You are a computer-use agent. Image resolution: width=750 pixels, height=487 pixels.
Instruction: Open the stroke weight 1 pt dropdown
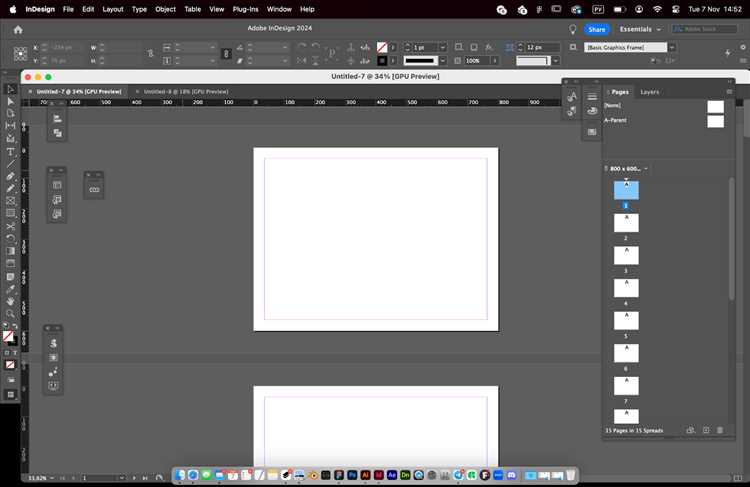point(443,47)
